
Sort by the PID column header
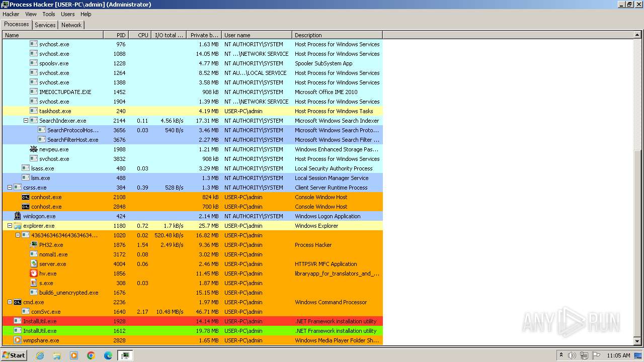point(116,35)
